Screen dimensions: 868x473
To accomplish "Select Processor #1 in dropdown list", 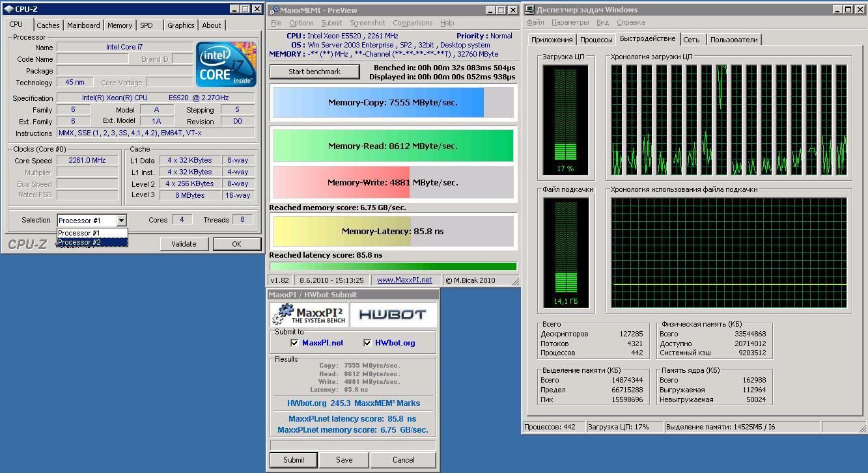I will pyautogui.click(x=92, y=233).
